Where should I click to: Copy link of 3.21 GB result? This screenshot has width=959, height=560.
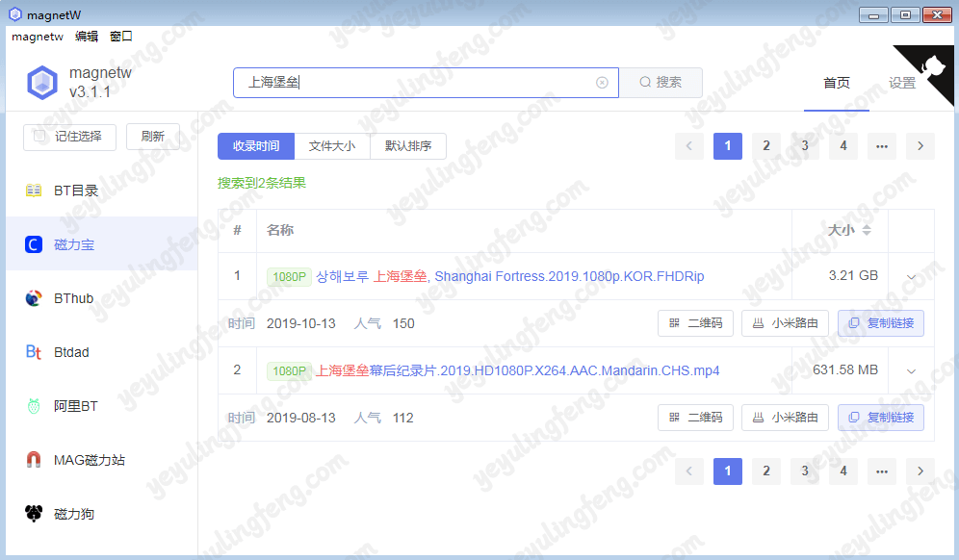coord(881,323)
